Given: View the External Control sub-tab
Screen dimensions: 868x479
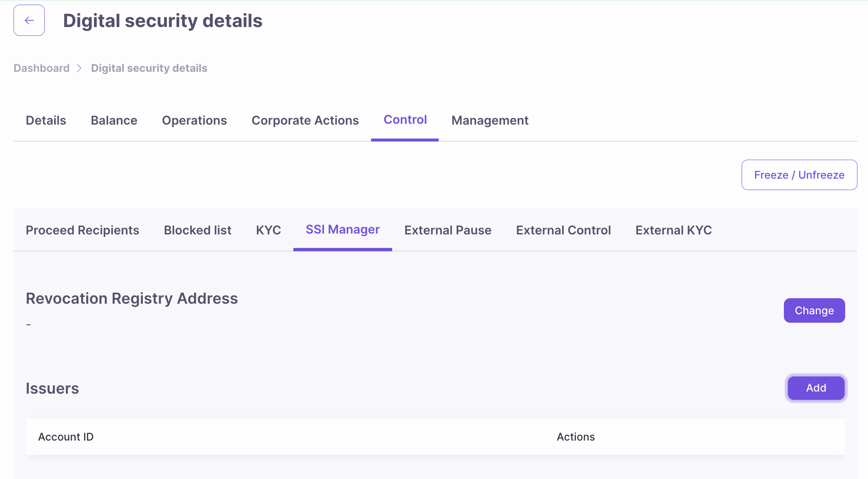Looking at the screenshot, I should [563, 230].
